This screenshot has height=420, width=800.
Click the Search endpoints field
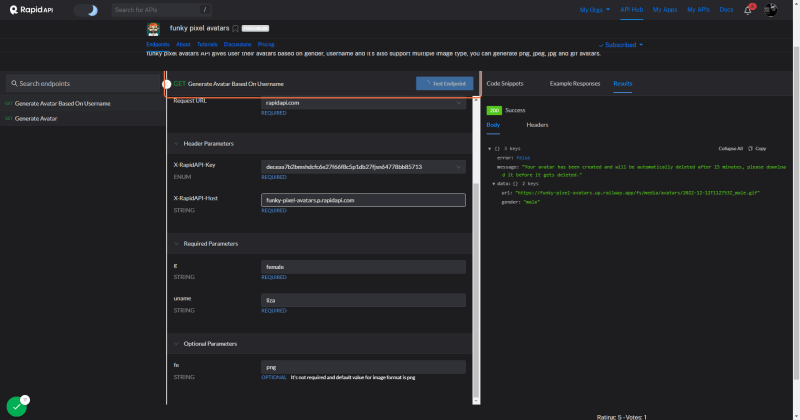[83, 83]
